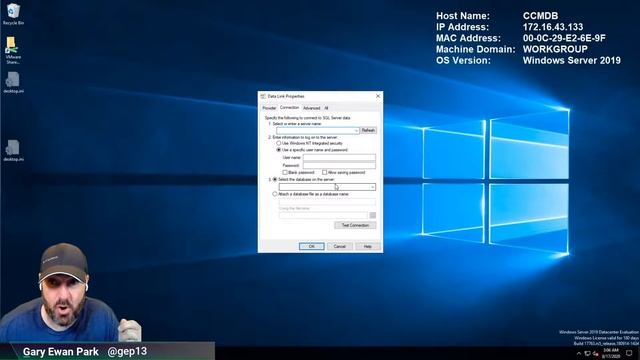Show hidden system tray icons chevron
This screenshot has height=360, width=640.
click(x=579, y=353)
